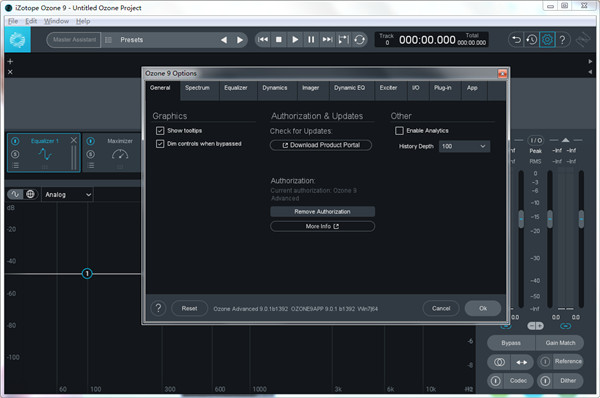Click the Download Product Portal button
600x398 pixels.
[321, 145]
